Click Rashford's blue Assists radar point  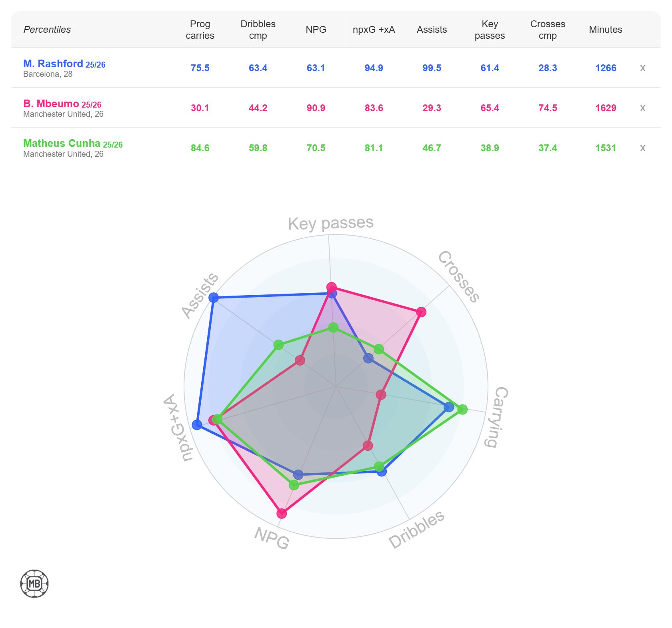214,298
